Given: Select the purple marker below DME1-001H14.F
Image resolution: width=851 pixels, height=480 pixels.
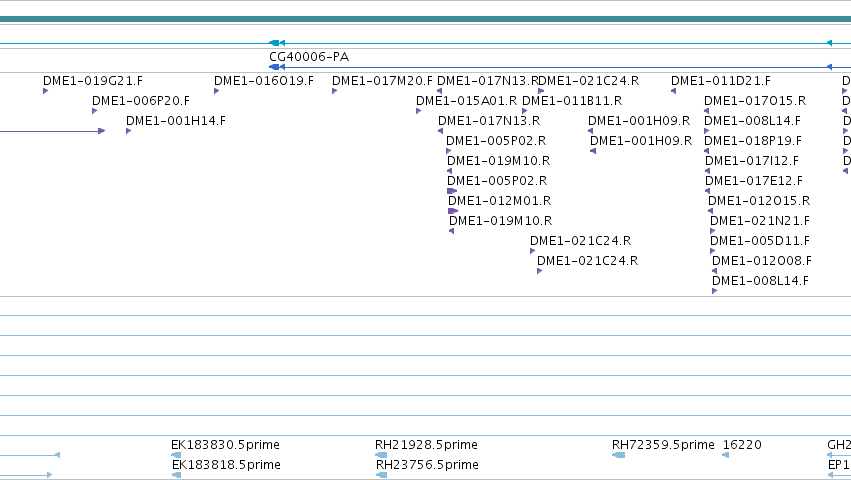Looking at the screenshot, I should (x=129, y=131).
